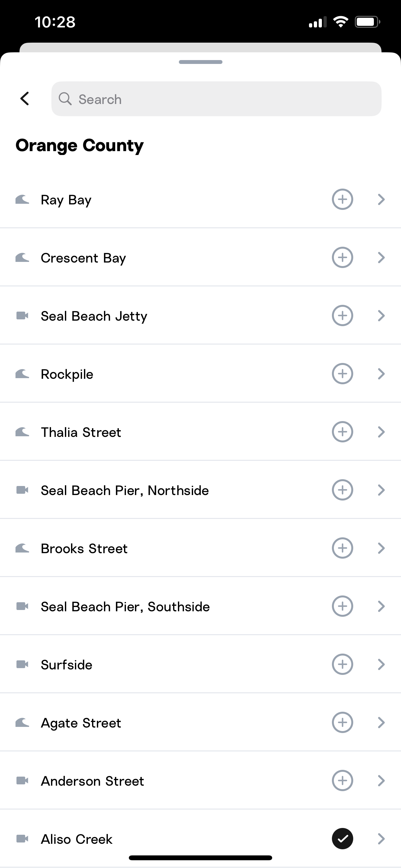Tap the camera icon beside Seal Beach Jetty
The height and width of the screenshot is (868, 401).
(x=22, y=316)
